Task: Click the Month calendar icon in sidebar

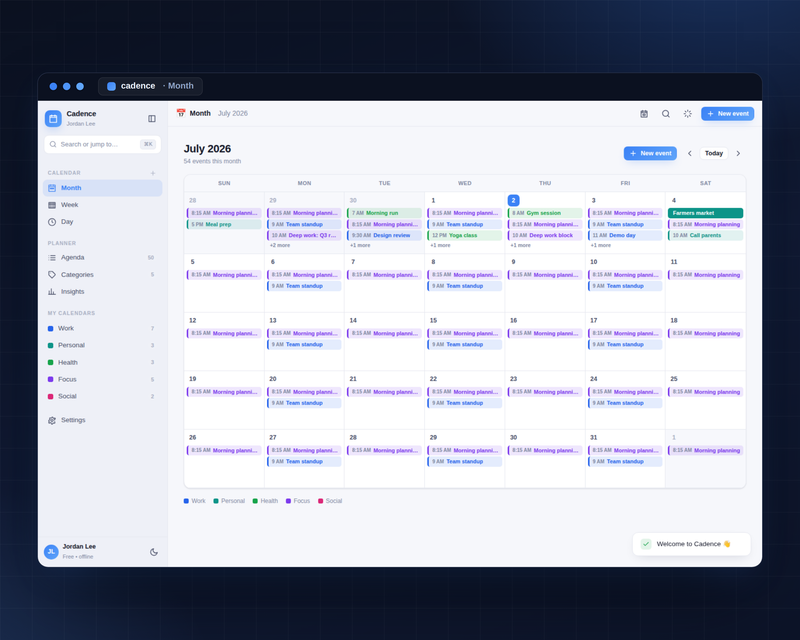Action: coord(52,188)
